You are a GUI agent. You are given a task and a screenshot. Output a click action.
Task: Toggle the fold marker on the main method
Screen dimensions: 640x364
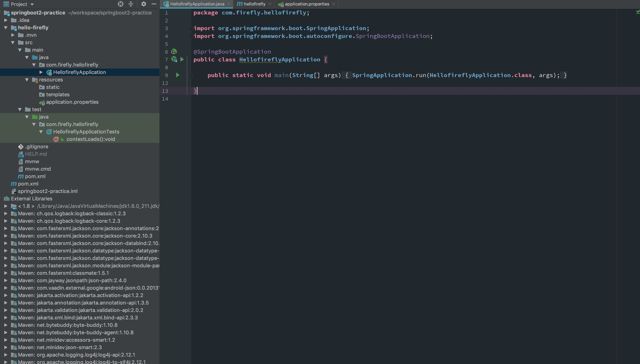tap(191, 75)
